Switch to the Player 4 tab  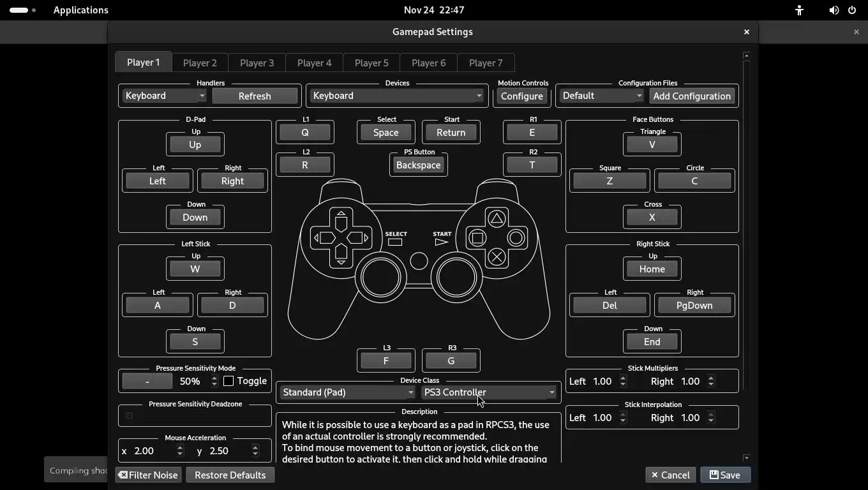[314, 63]
